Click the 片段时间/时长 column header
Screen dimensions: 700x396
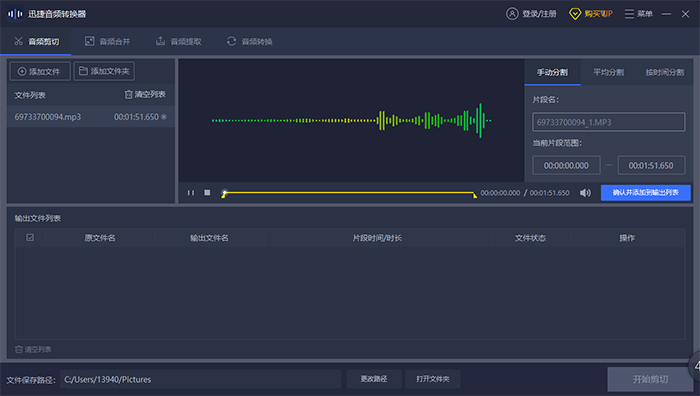pos(377,238)
